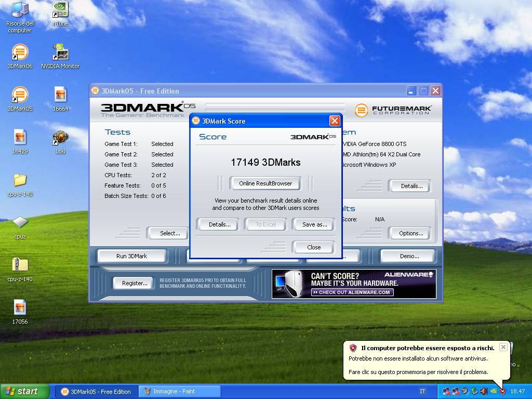
Task: Open NVIDIA Monitor shortcut
Action: (x=60, y=56)
